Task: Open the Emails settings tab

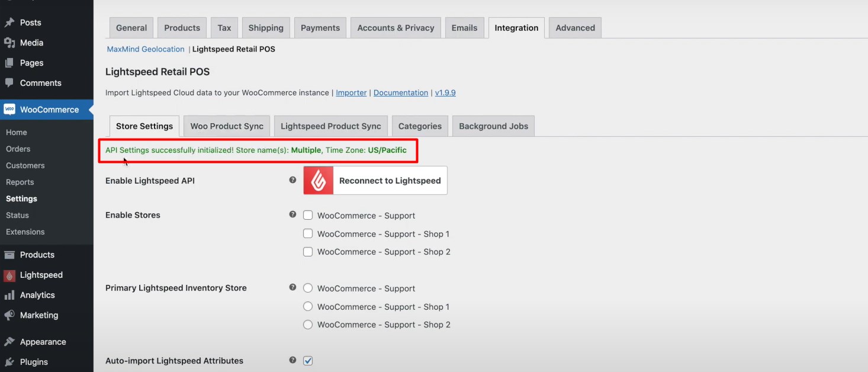Action: pos(464,28)
